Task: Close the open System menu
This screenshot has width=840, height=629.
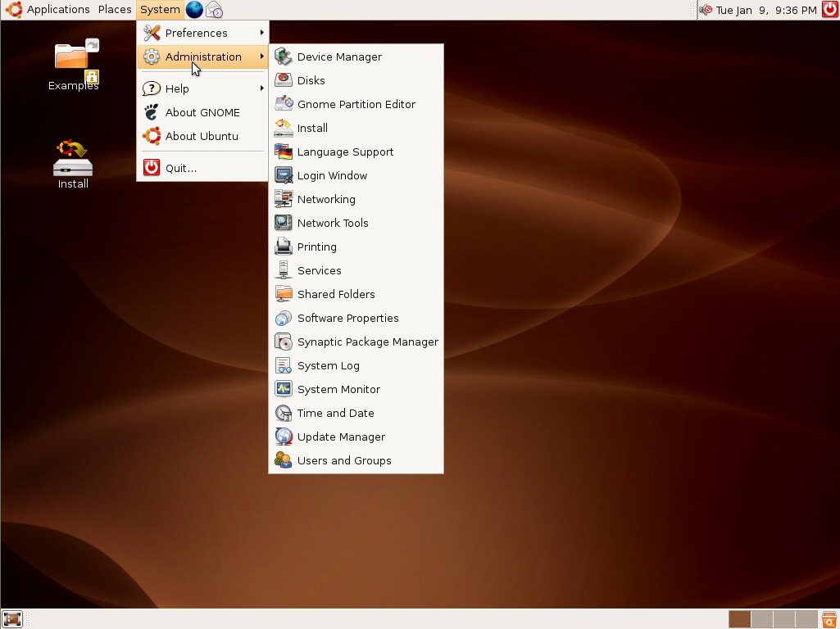Action: point(160,10)
